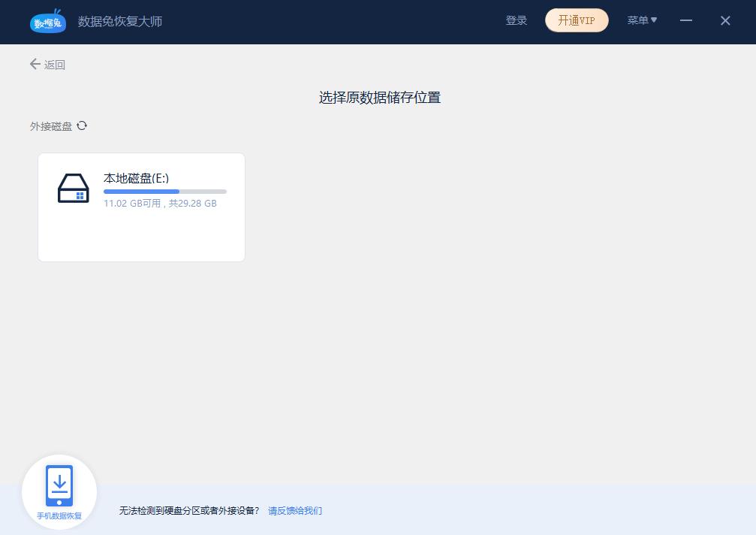Image resolution: width=756 pixels, height=535 pixels.
Task: Click the 数据兔 rabbit logo icon
Action: (47, 21)
